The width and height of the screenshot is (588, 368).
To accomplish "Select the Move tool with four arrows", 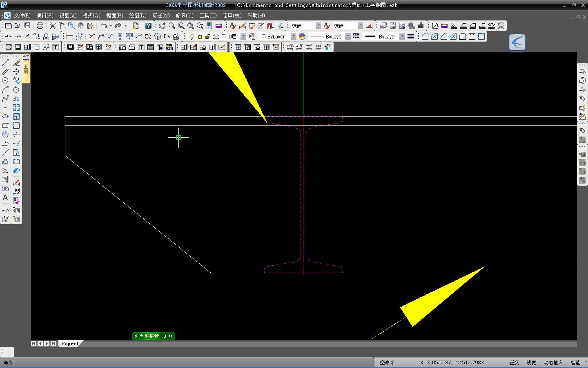I will click(x=16, y=72).
